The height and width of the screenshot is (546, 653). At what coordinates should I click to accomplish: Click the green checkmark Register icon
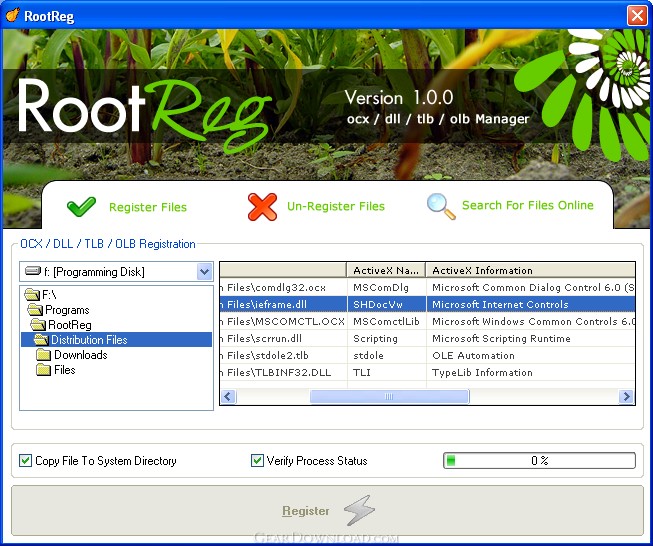click(81, 207)
